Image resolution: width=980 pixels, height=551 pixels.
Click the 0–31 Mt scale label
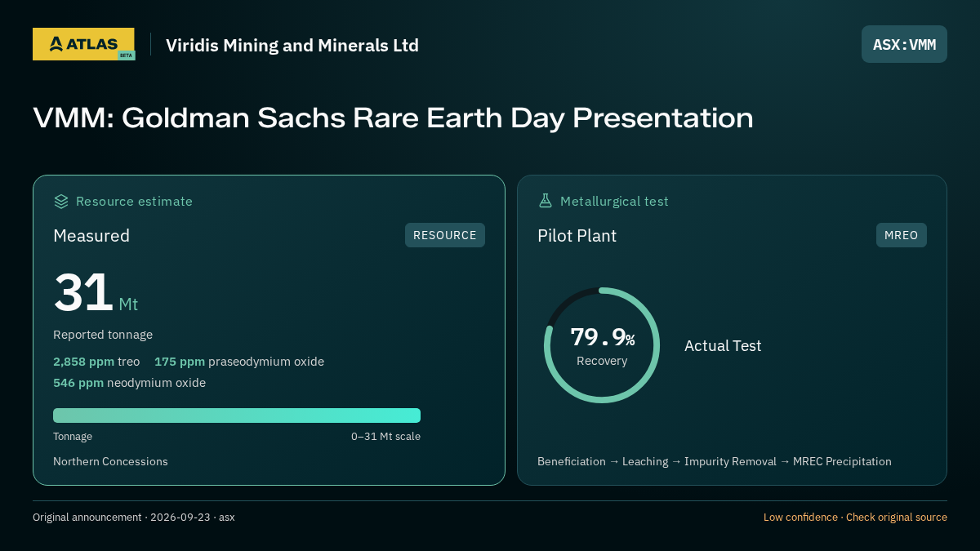[x=385, y=437]
